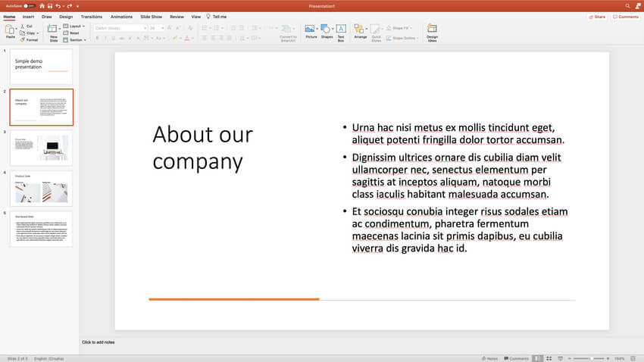Toggle the AutoSave switch

click(29, 5)
